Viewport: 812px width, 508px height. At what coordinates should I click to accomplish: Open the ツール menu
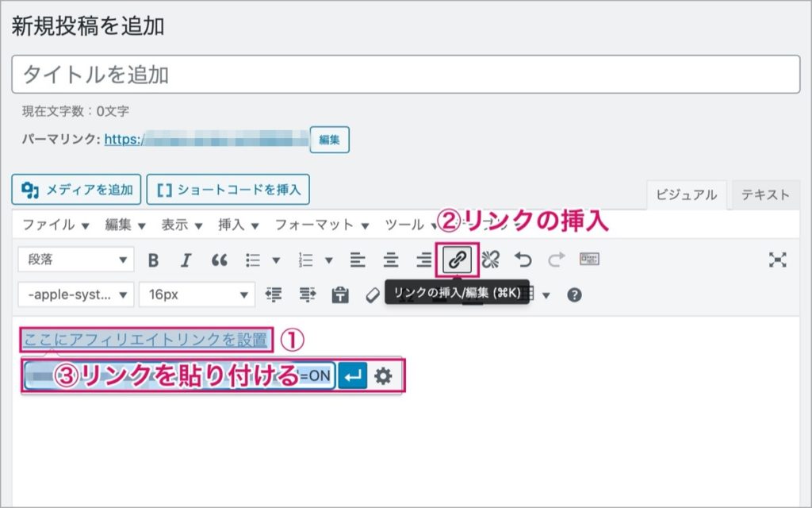[410, 225]
